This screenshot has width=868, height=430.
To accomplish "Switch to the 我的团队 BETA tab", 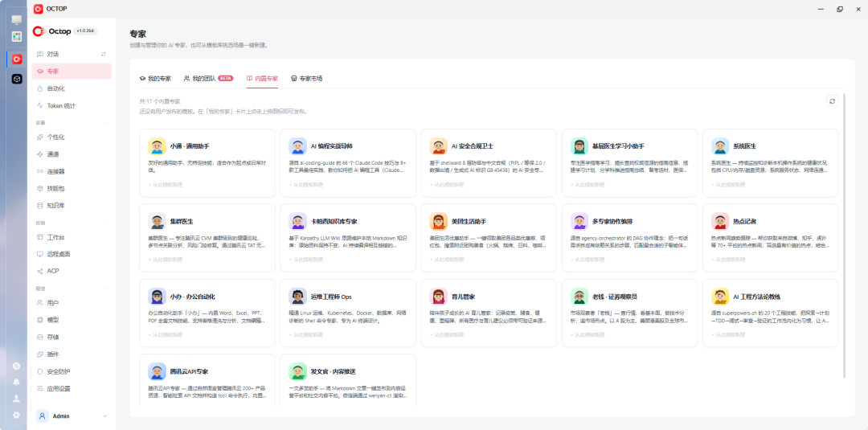I will point(208,79).
